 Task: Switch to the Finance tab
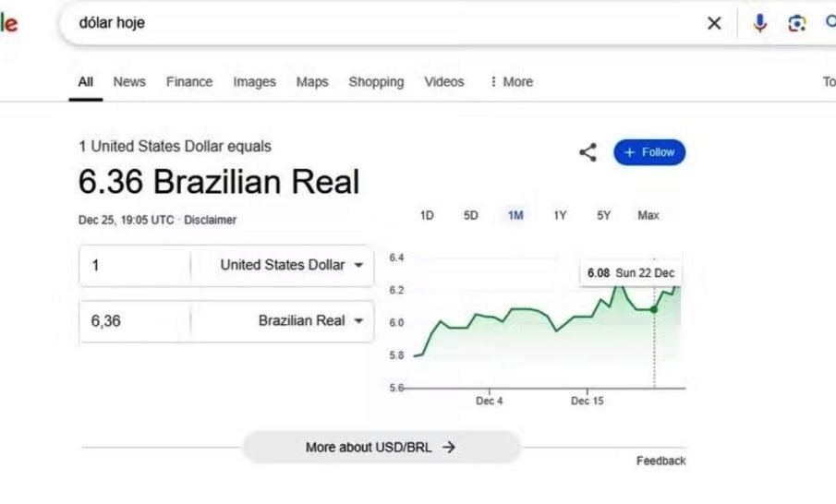click(189, 82)
